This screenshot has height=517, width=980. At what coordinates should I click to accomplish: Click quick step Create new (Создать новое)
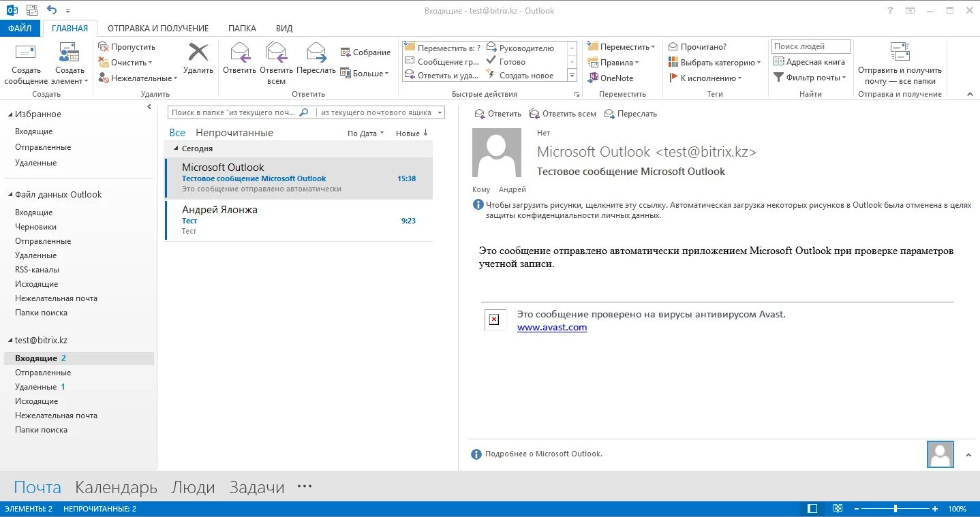point(519,76)
